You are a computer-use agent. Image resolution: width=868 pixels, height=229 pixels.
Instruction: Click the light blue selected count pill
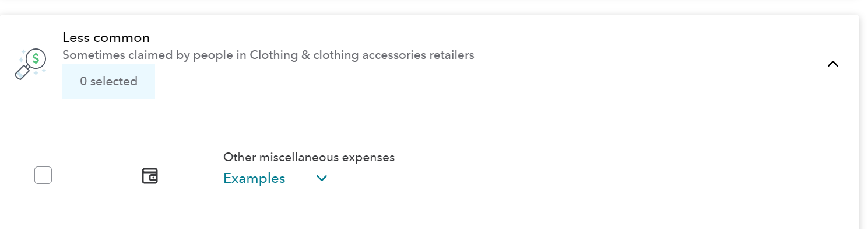coord(108,81)
